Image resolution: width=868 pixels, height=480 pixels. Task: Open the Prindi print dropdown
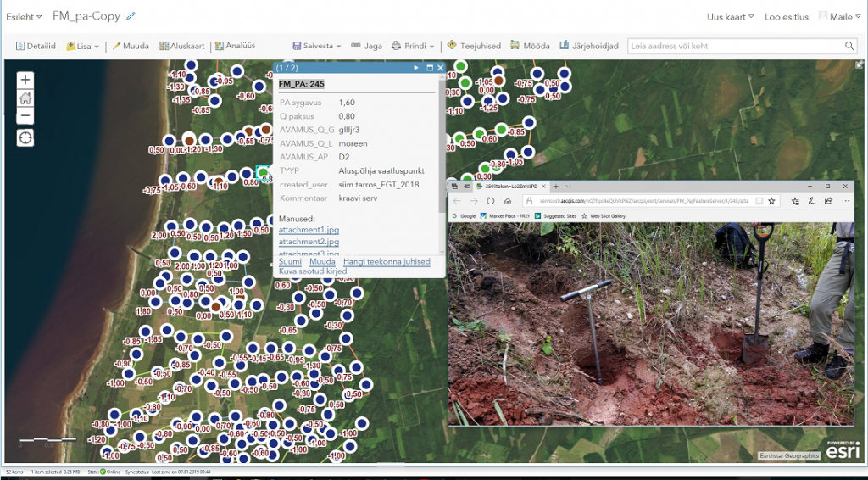[413, 46]
